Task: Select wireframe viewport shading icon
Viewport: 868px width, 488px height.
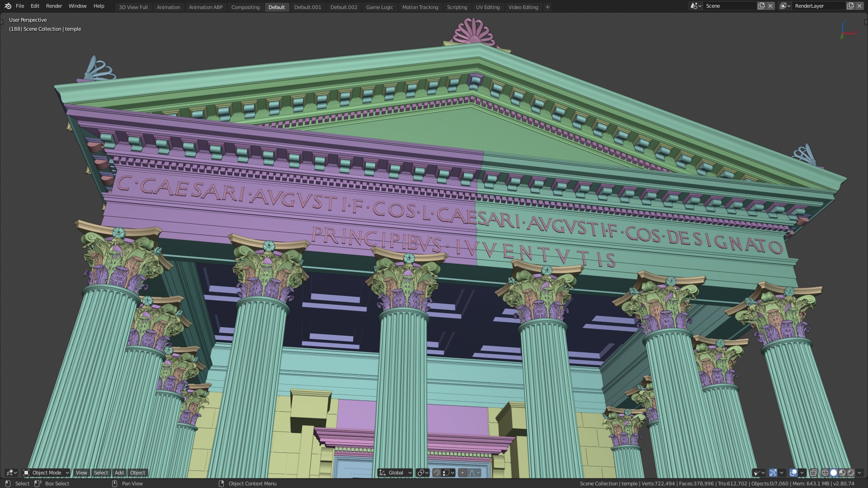Action: 825,473
